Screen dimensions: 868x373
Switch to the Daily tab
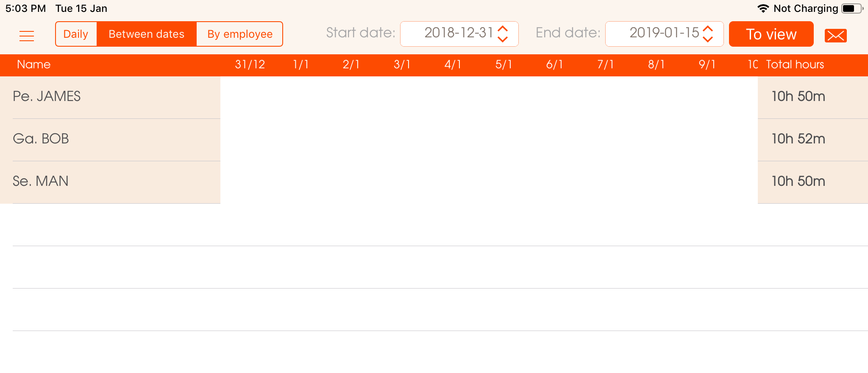coord(76,34)
